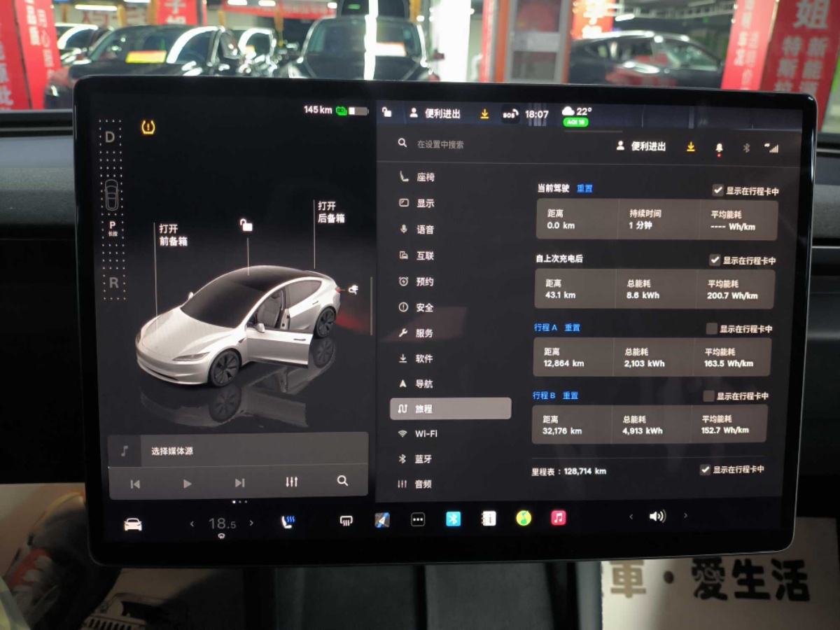
Task: Open the yellow-green round app icon
Action: tap(524, 518)
